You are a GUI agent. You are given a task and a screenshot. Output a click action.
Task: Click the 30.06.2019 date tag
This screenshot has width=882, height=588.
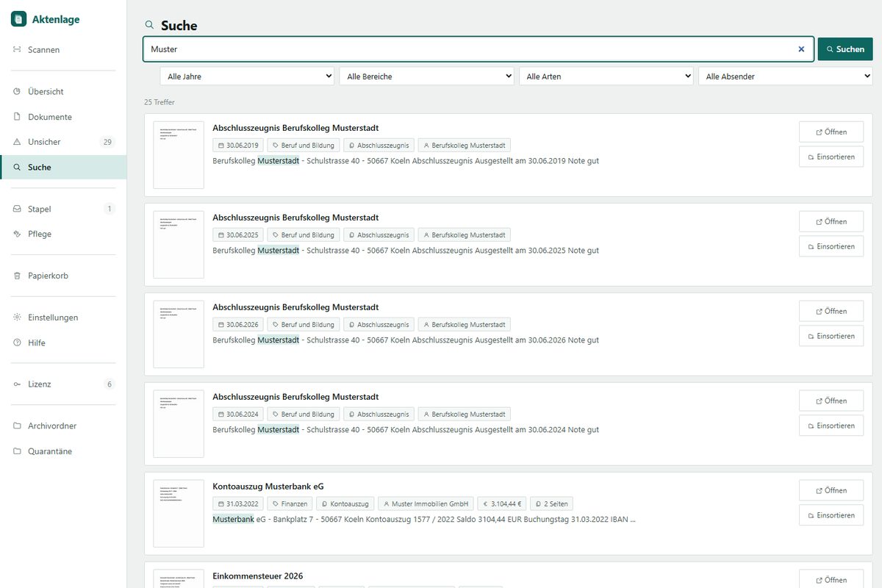(238, 146)
